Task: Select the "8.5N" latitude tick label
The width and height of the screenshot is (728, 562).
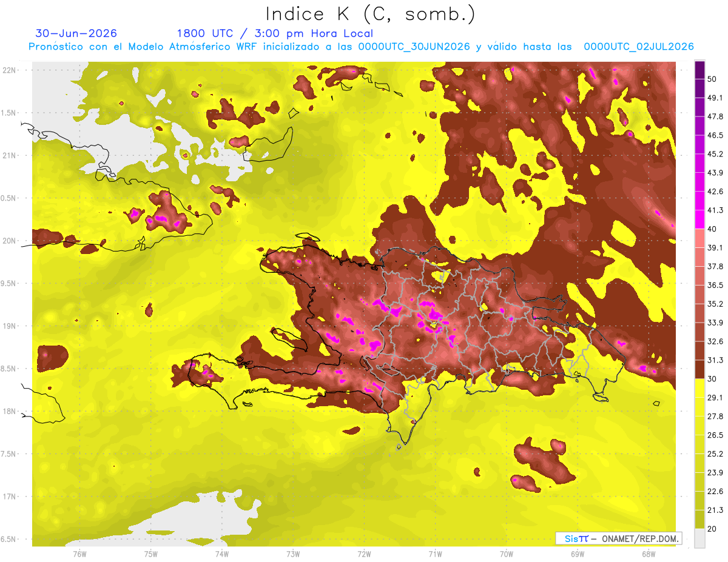Action: [8, 369]
